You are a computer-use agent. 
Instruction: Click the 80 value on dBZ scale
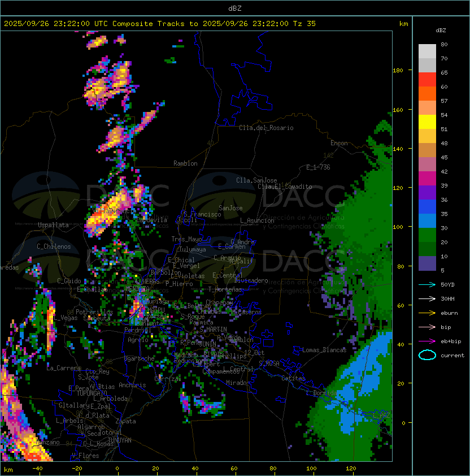coord(444,44)
